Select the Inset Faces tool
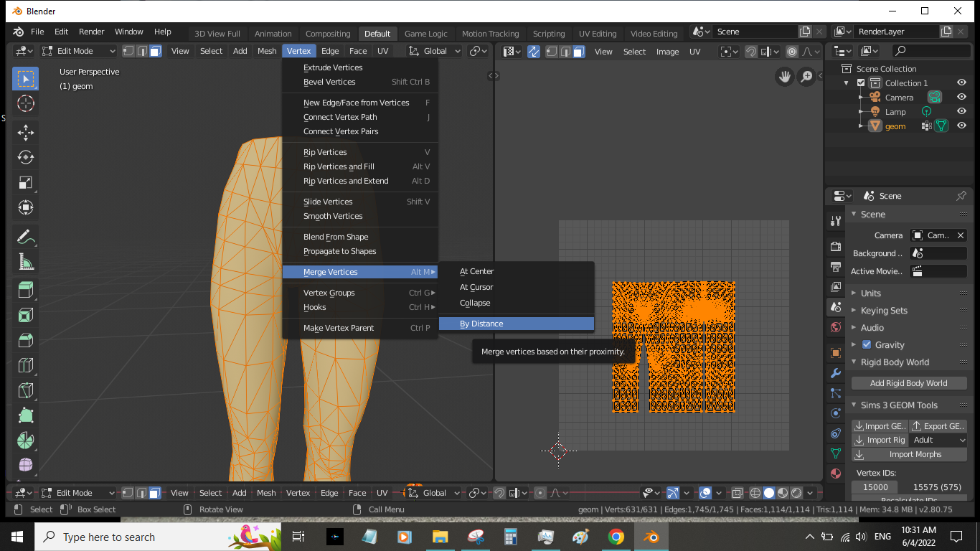The height and width of the screenshot is (551, 980). 25,315
